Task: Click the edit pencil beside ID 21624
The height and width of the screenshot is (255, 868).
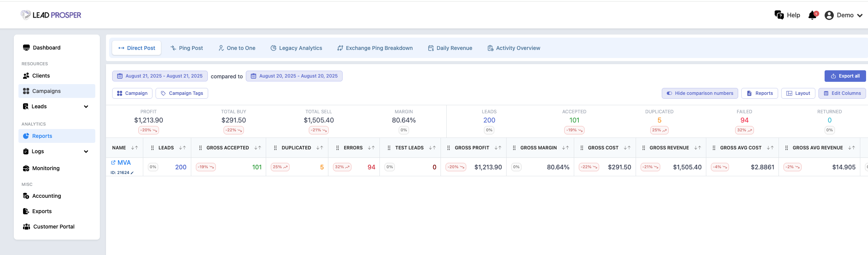Action: pyautogui.click(x=132, y=173)
